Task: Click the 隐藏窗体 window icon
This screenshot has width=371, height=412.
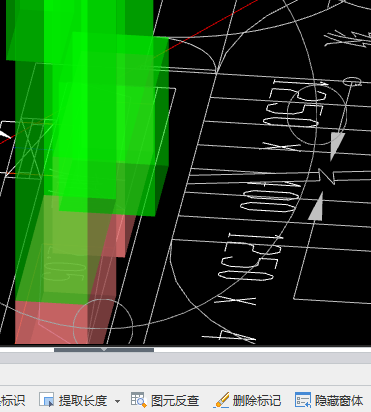Action: pos(303,400)
